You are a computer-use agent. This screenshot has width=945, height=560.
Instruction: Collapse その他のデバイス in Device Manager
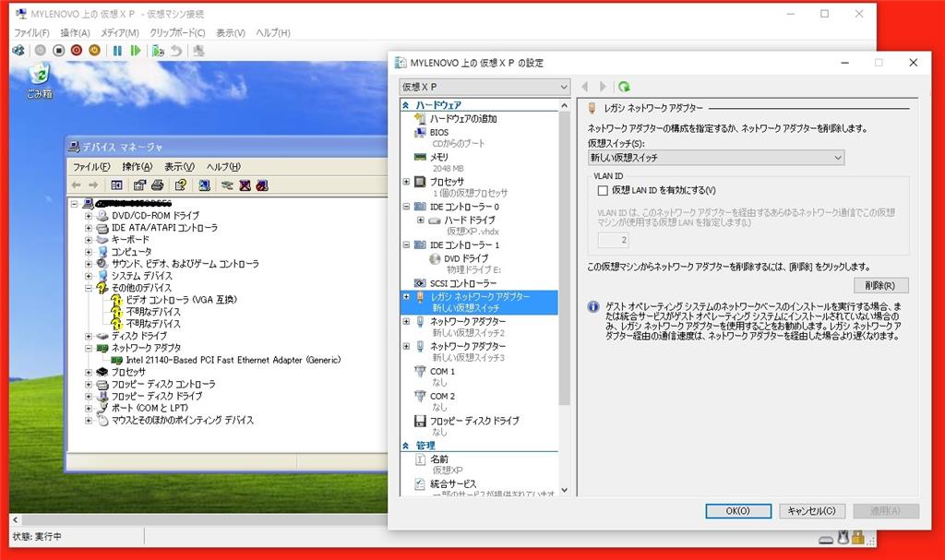[89, 288]
